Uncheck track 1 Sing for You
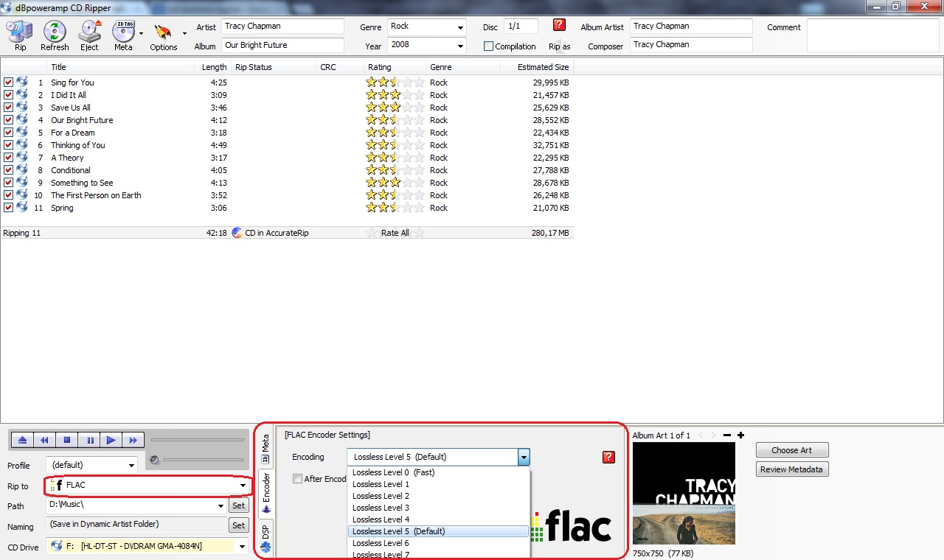Viewport: 944px width, 560px height. pyautogui.click(x=8, y=83)
